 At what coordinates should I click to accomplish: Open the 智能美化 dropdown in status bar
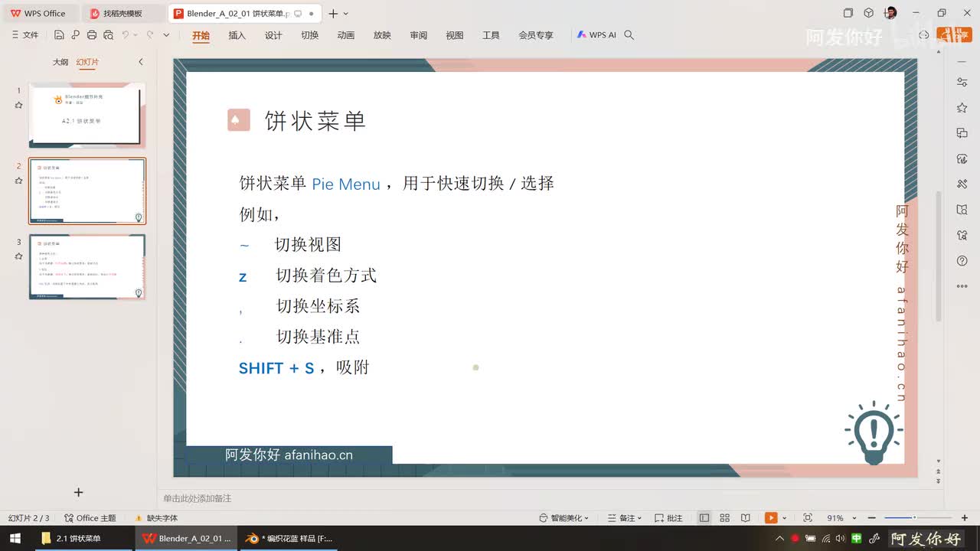point(564,518)
